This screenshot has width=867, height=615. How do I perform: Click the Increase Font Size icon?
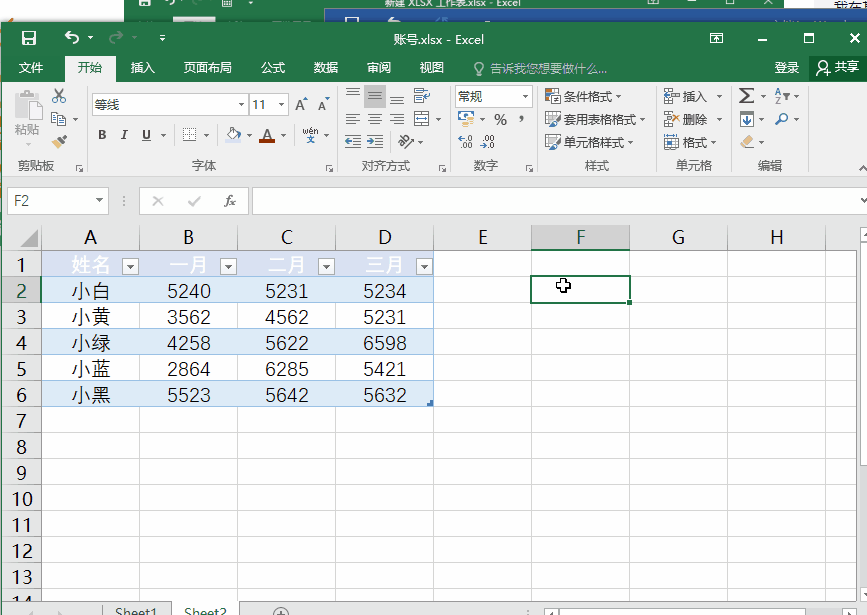[x=301, y=105]
